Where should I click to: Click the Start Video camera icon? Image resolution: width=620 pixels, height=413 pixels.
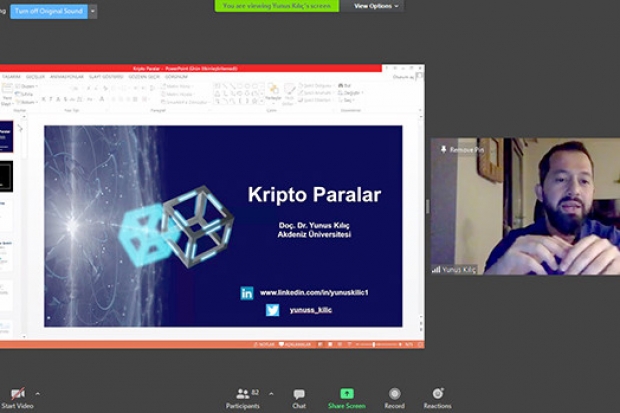pos(17,393)
